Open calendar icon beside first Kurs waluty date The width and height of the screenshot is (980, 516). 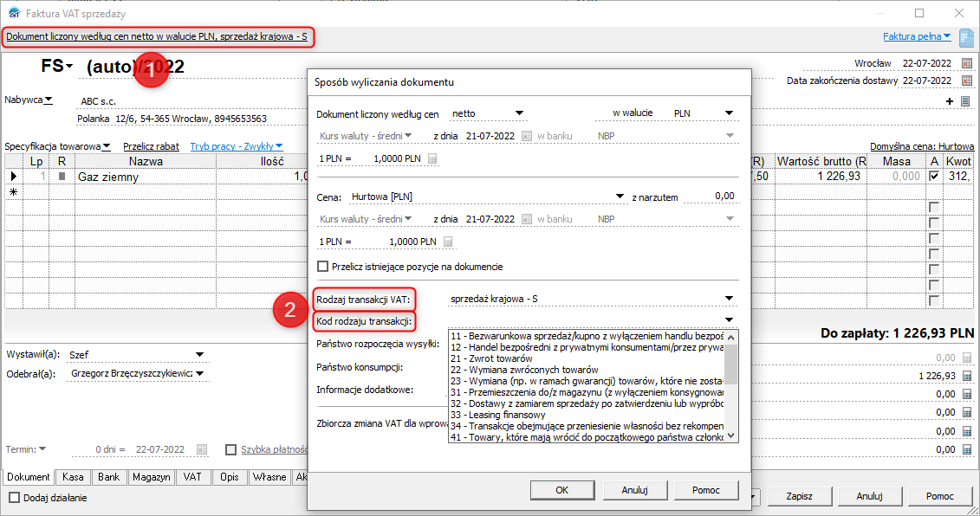click(526, 136)
